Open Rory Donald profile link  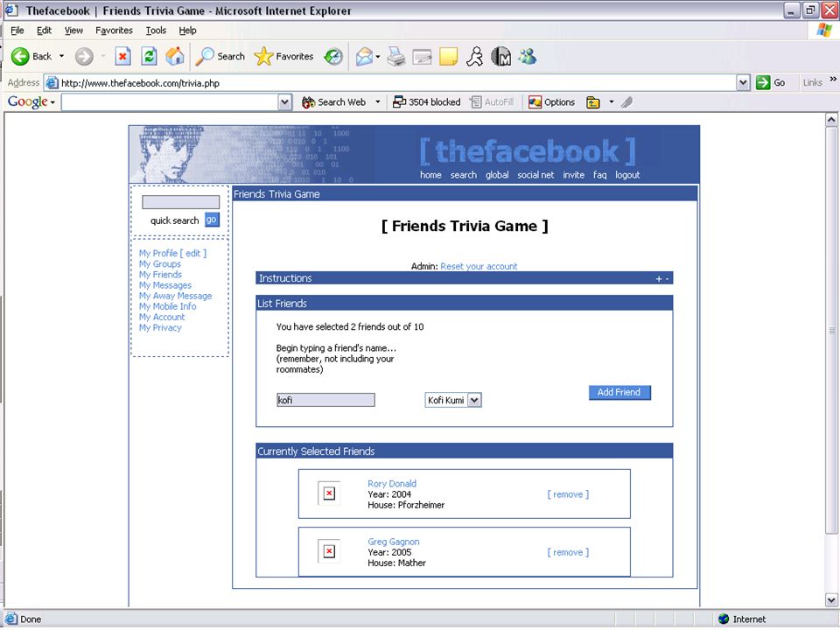(x=392, y=483)
